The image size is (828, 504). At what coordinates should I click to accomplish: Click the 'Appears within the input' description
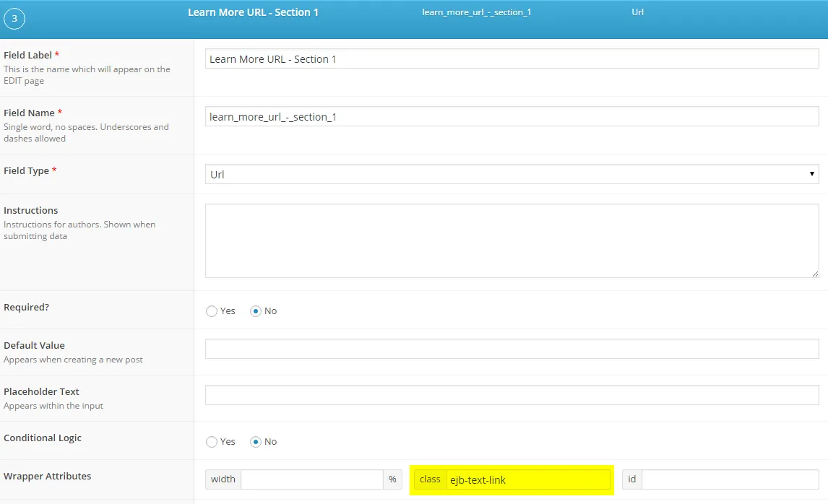pyautogui.click(x=53, y=406)
